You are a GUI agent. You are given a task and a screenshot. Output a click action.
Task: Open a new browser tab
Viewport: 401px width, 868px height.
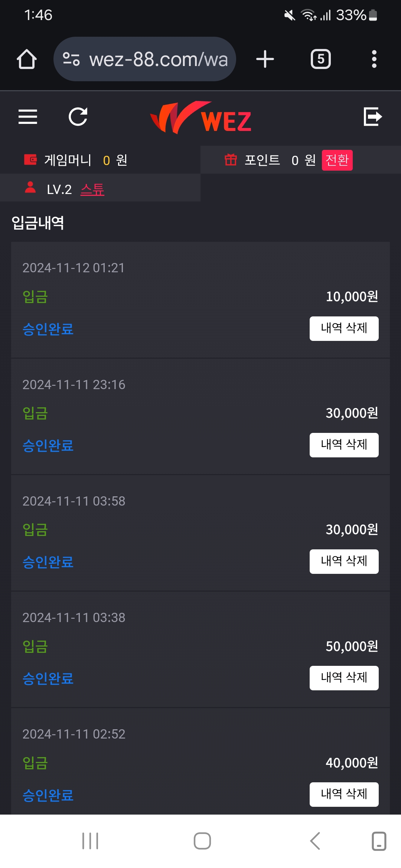click(265, 59)
